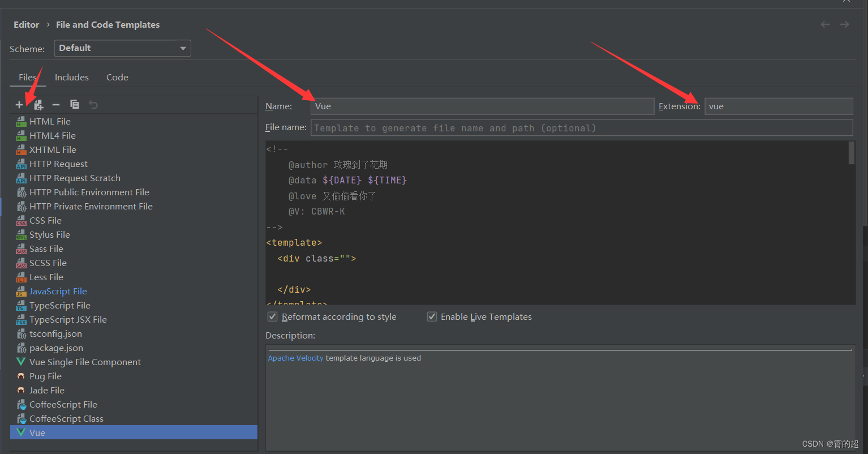This screenshot has height=454, width=868.
Task: Click the HTTP Request API icon
Action: [x=21, y=164]
